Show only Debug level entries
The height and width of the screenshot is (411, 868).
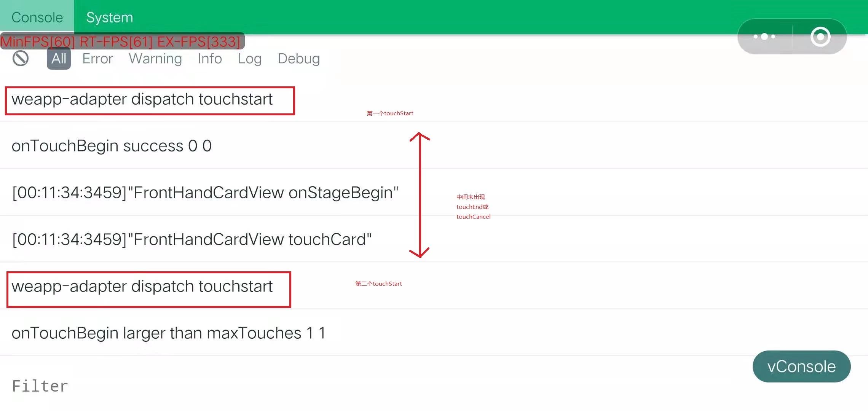tap(298, 59)
